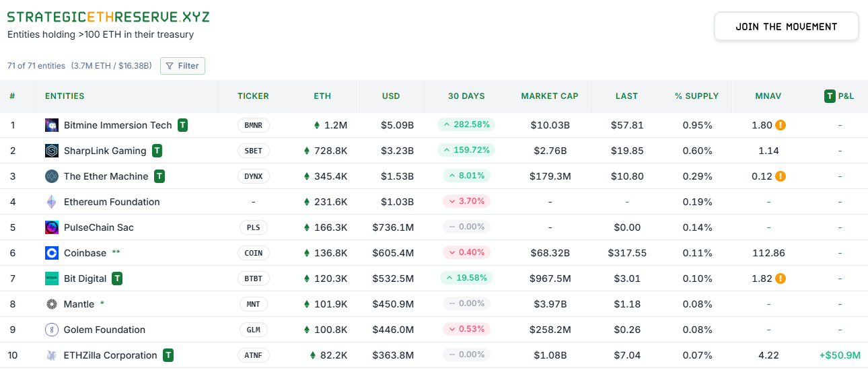Image resolution: width=868 pixels, height=370 pixels.
Task: Open the Filter options
Action: (x=182, y=66)
